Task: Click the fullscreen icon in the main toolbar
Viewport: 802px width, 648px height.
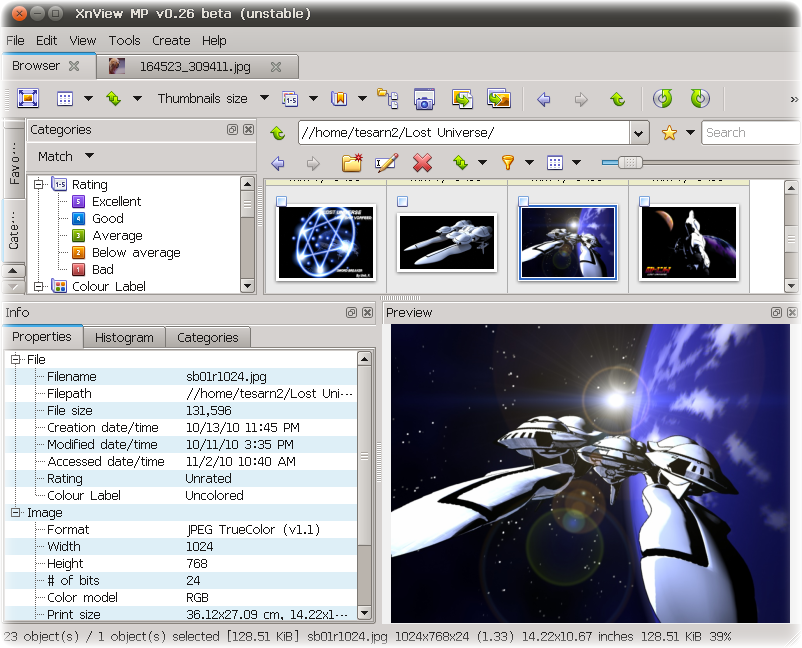Action: 27,99
